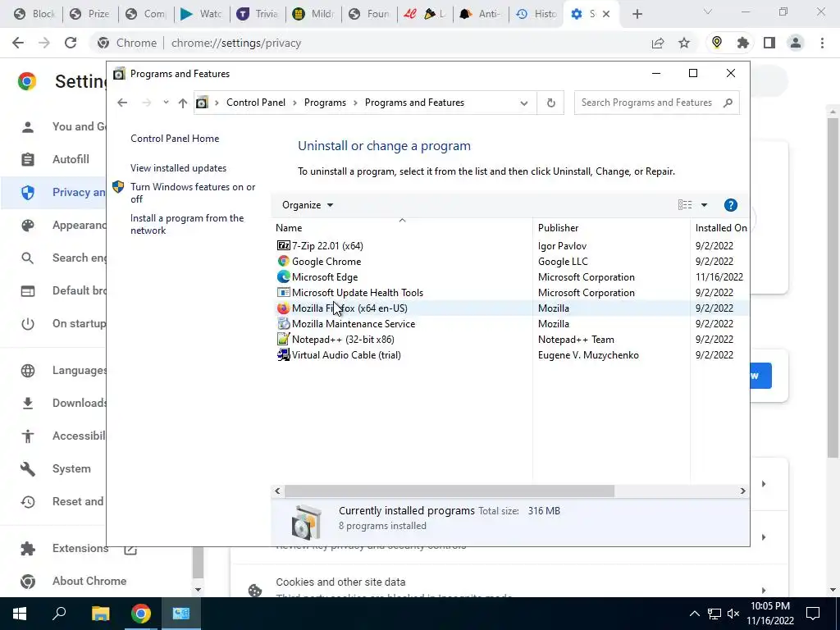Expand breadcrumb arrow after Control Panel
The width and height of the screenshot is (840, 630).
click(294, 103)
